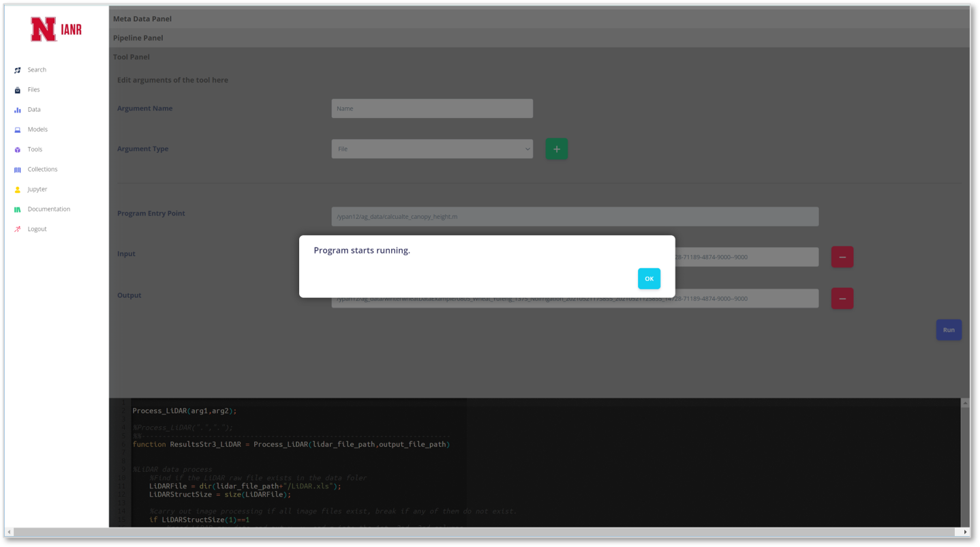Viewport: 980px width, 547px height.
Task: Click the Jupyter person icon
Action: coord(18,190)
